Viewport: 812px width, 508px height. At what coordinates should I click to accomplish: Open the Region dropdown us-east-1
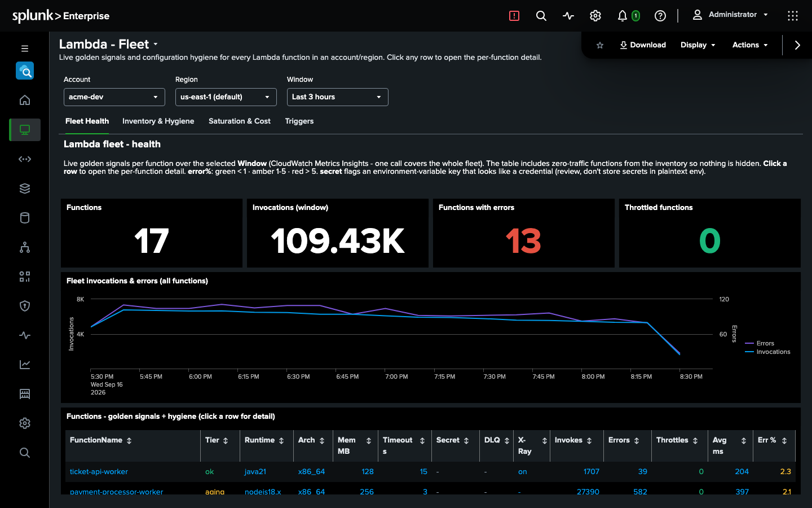pyautogui.click(x=226, y=97)
